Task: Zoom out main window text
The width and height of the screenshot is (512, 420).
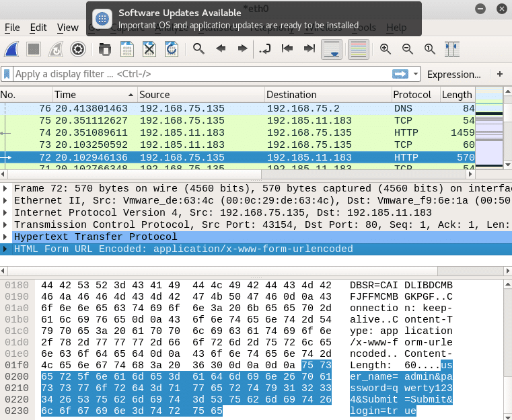Action: click(408, 49)
